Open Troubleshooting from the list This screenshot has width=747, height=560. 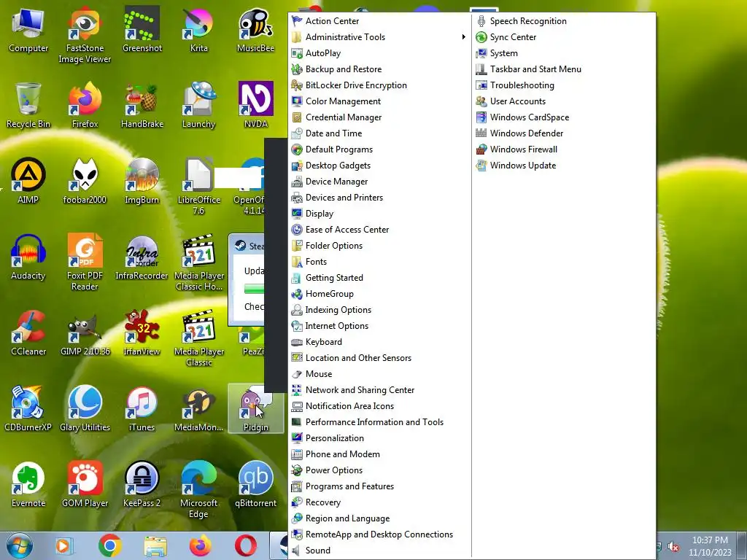tap(564, 85)
